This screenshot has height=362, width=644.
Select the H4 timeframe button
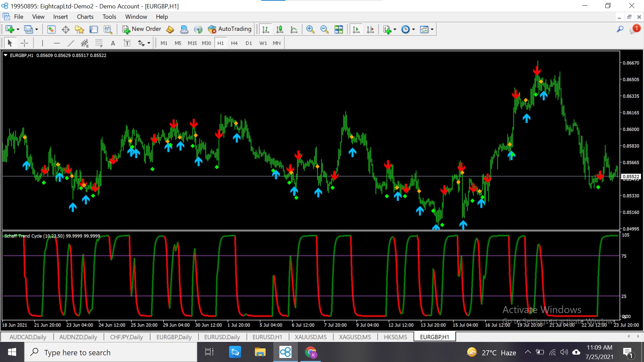click(x=234, y=43)
